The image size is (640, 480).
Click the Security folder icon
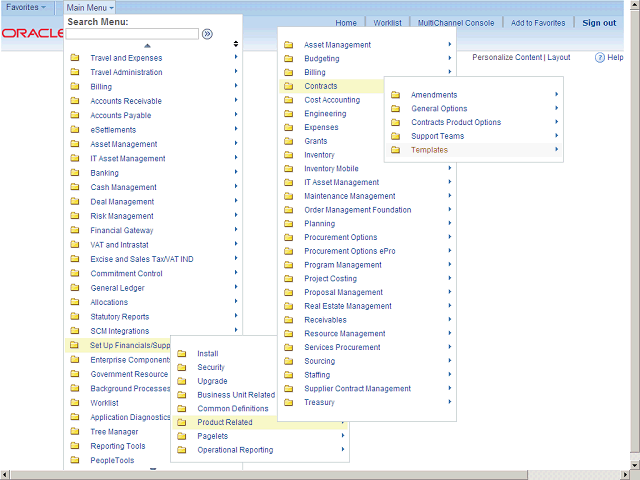(182, 368)
